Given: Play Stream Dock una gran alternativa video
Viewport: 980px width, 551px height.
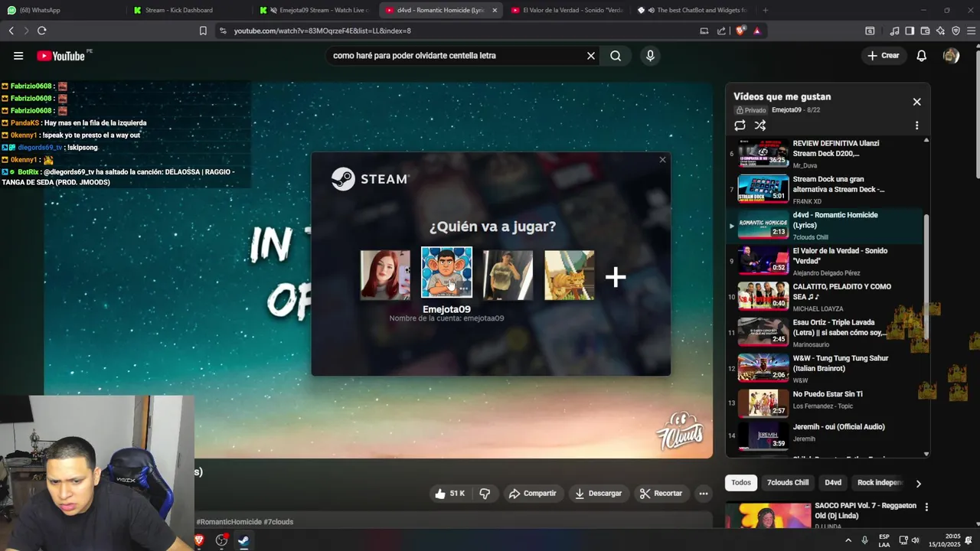Looking at the screenshot, I should point(825,189).
